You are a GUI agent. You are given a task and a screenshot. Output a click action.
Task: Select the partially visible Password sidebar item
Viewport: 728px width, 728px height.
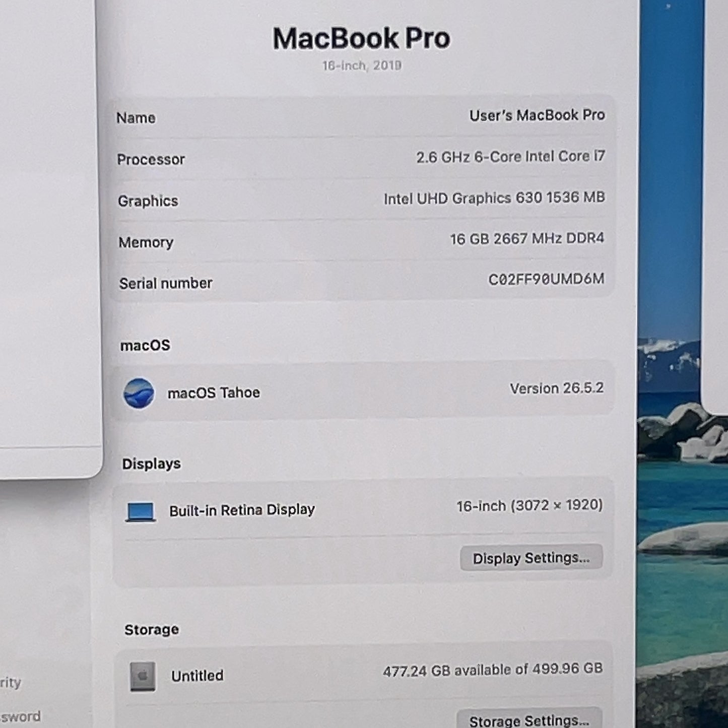(x=20, y=716)
